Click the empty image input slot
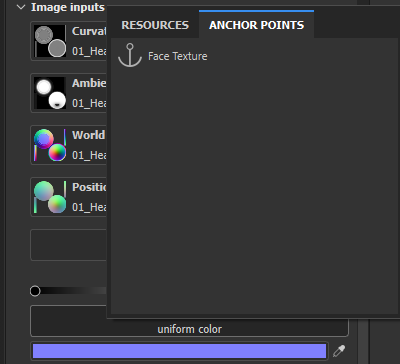Image resolution: width=400 pixels, height=364 pixels. click(68, 245)
